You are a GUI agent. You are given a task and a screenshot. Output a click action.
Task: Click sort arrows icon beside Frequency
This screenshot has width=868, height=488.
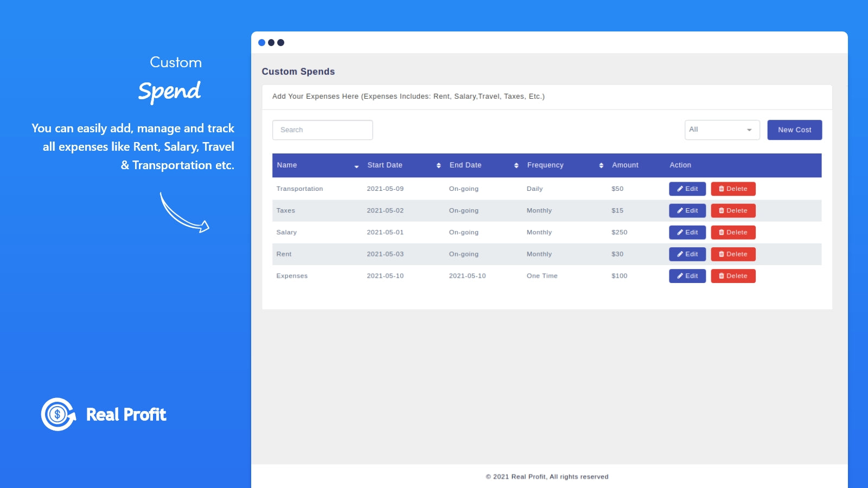tap(601, 165)
